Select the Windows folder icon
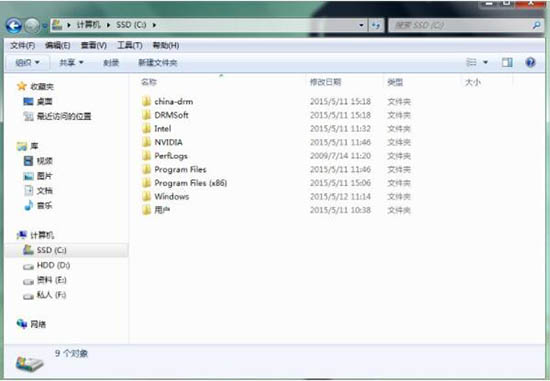Screen dimensions: 550x381 point(146,196)
